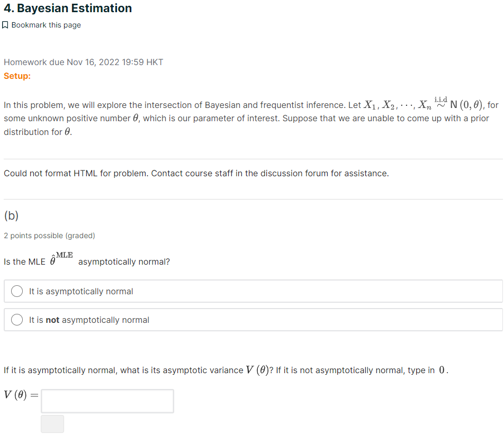Click inside the V(θ) answer input box
504x434 pixels.
(106, 401)
